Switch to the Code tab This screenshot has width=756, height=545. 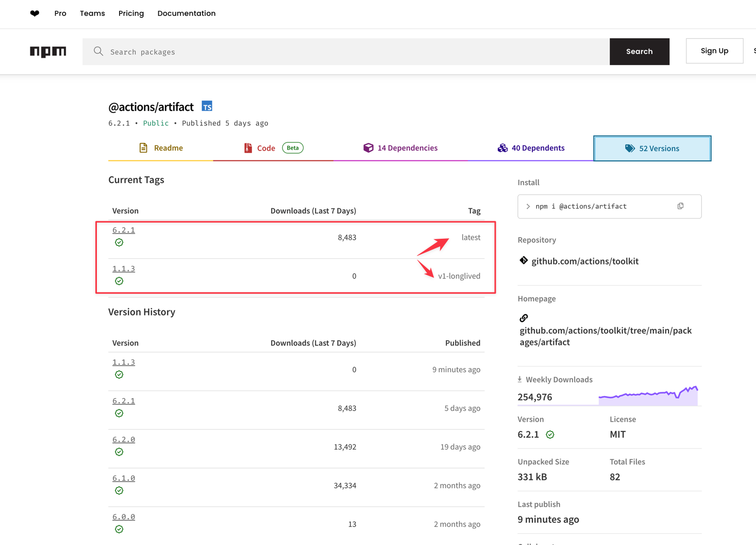tap(273, 148)
